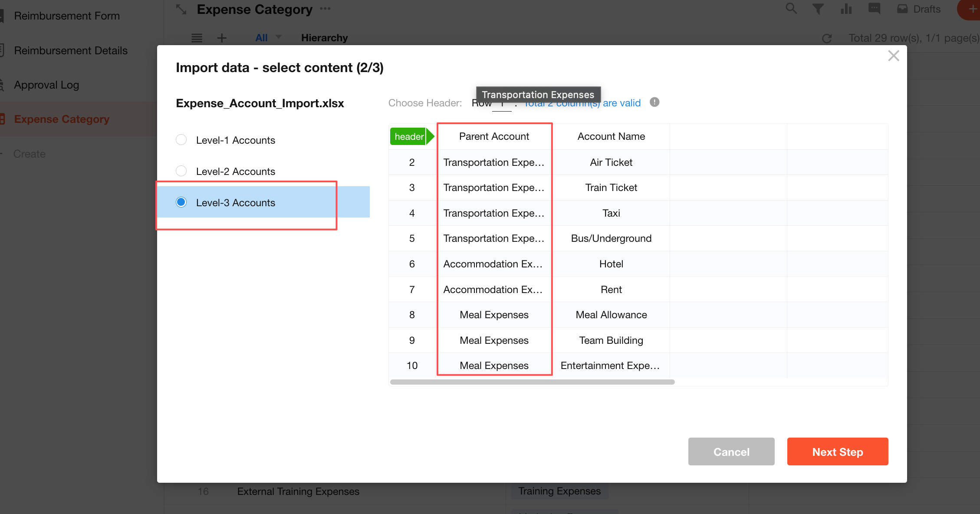Close the Import data dialog

(893, 56)
